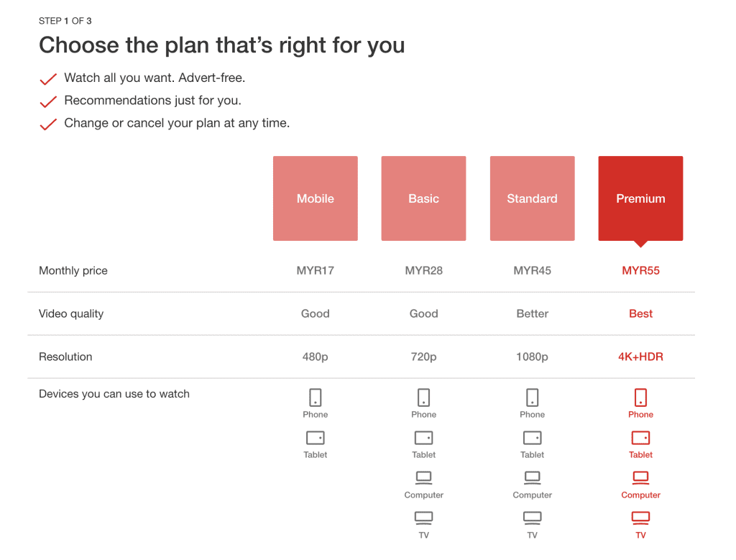Click the MYR55 Premium price
This screenshot has height=560, width=736.
click(x=640, y=270)
